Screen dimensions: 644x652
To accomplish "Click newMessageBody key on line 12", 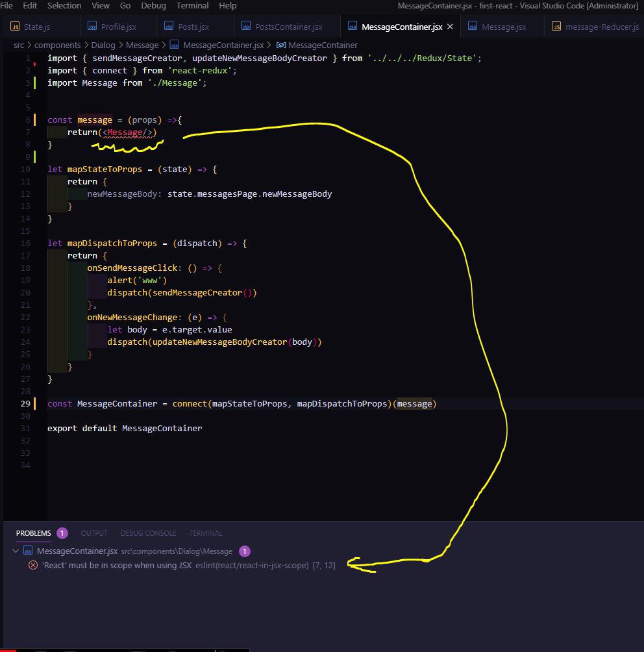I will click(x=122, y=194).
